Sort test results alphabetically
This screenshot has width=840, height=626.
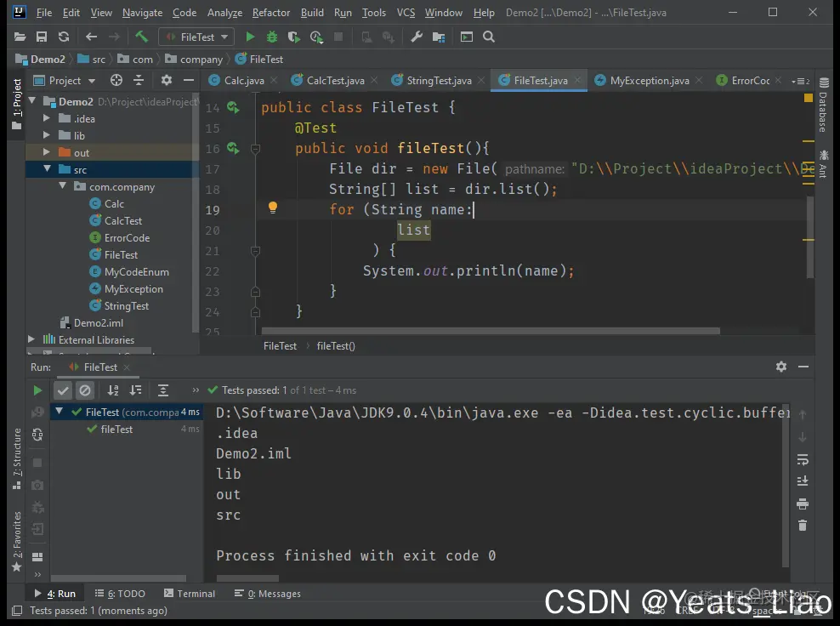click(113, 390)
